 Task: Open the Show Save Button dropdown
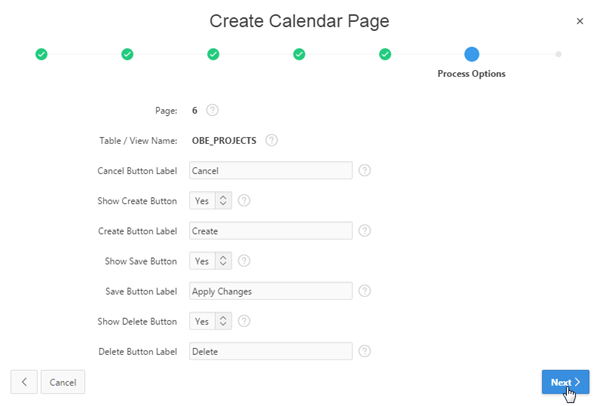211,261
